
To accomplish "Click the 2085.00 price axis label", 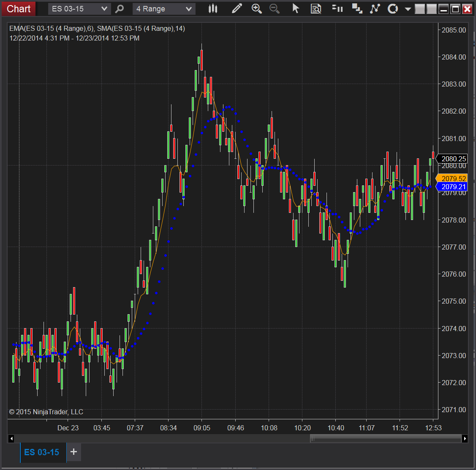I will pos(454,30).
